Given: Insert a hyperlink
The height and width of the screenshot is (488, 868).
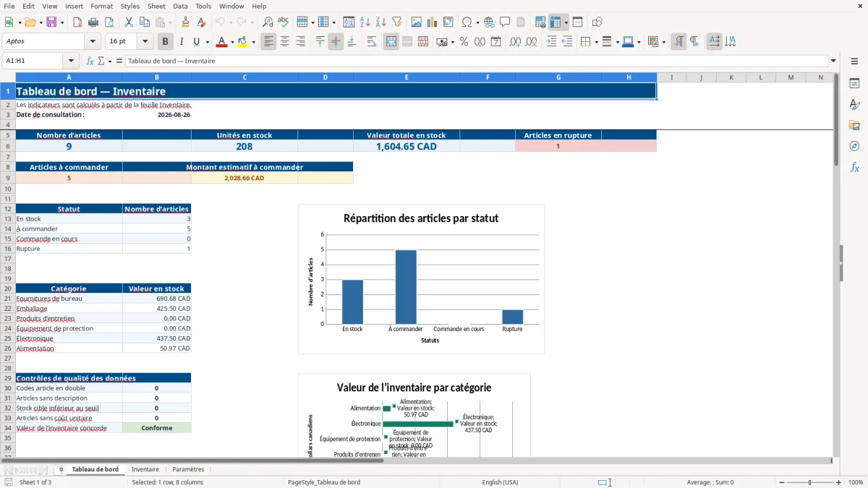Looking at the screenshot, I should click(x=489, y=22).
